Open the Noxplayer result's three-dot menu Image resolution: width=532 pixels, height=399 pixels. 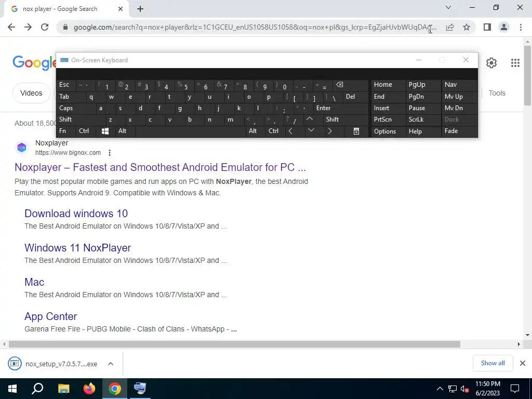[109, 153]
